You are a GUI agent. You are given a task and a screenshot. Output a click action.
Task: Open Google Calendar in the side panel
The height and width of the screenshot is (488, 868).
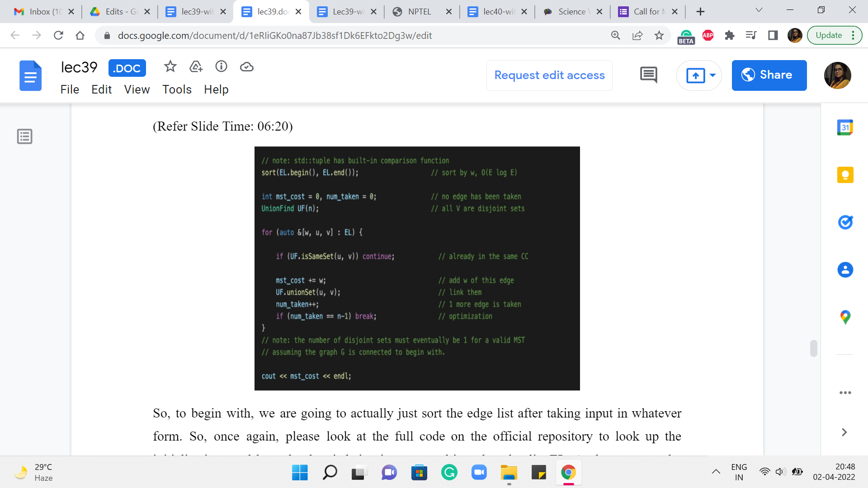pyautogui.click(x=845, y=128)
